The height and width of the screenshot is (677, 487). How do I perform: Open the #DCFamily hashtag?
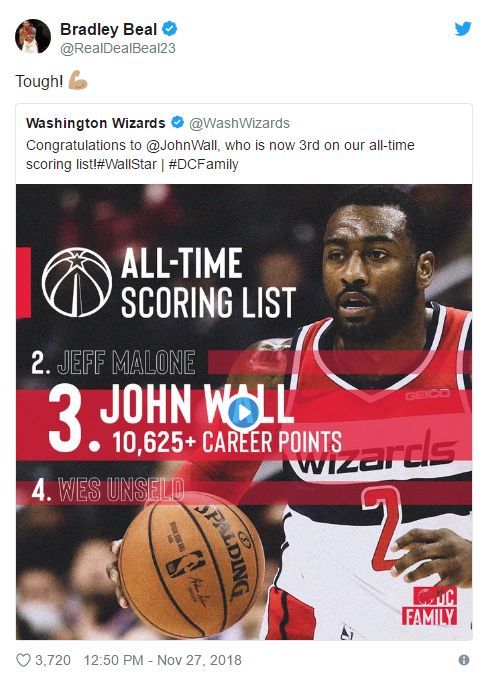pyautogui.click(x=203, y=165)
